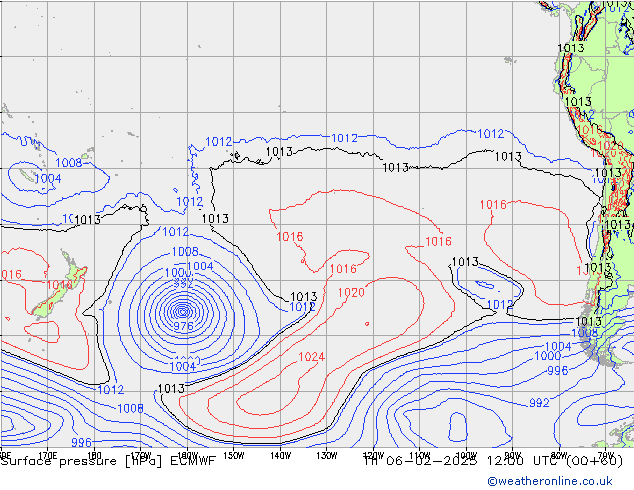Viewport: 634px width, 490px height.
Task: Click the red 1024 pressure label
Action: pyautogui.click(x=311, y=357)
